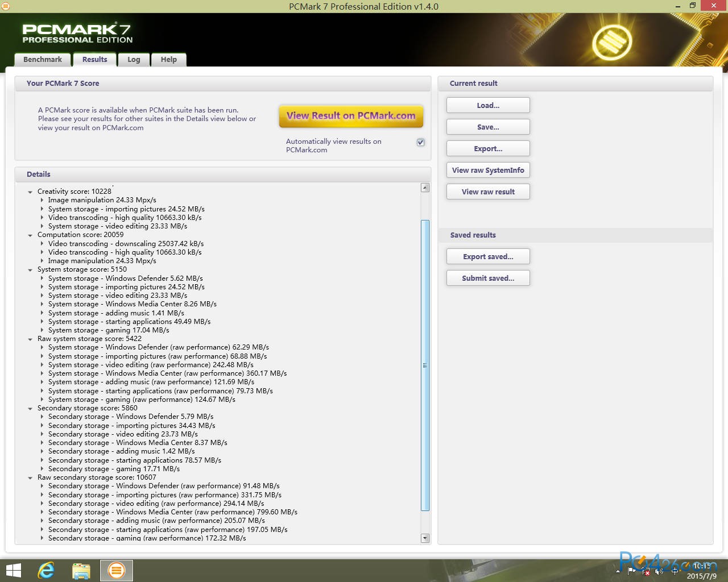Toggle Automatically view results on PCMark.com checkbox
The width and height of the screenshot is (728, 582).
(x=420, y=142)
